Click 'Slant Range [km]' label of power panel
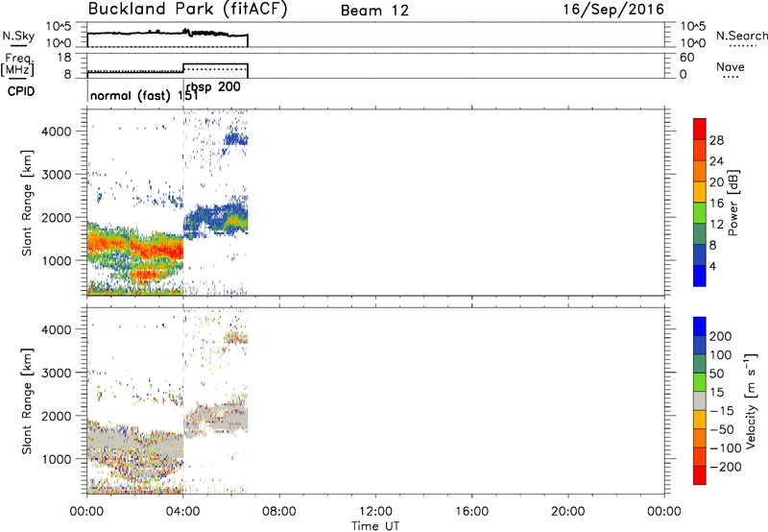 27,203
